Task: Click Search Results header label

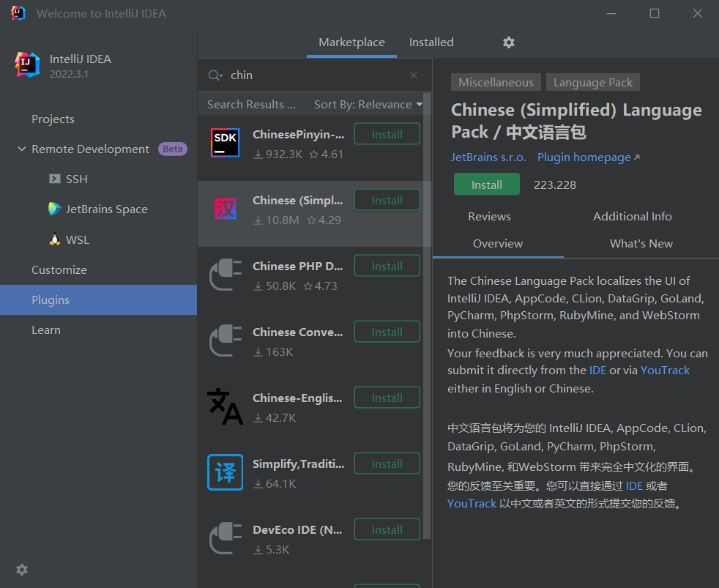Action: point(251,105)
